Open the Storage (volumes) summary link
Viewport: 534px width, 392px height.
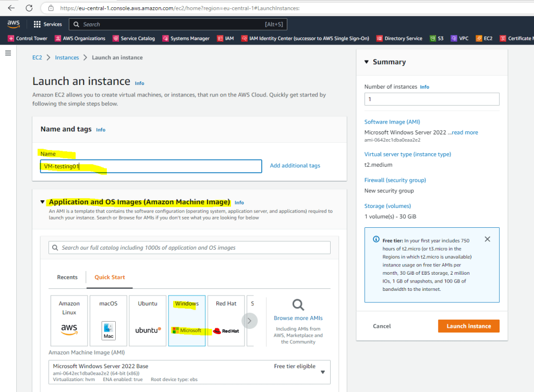[387, 206]
